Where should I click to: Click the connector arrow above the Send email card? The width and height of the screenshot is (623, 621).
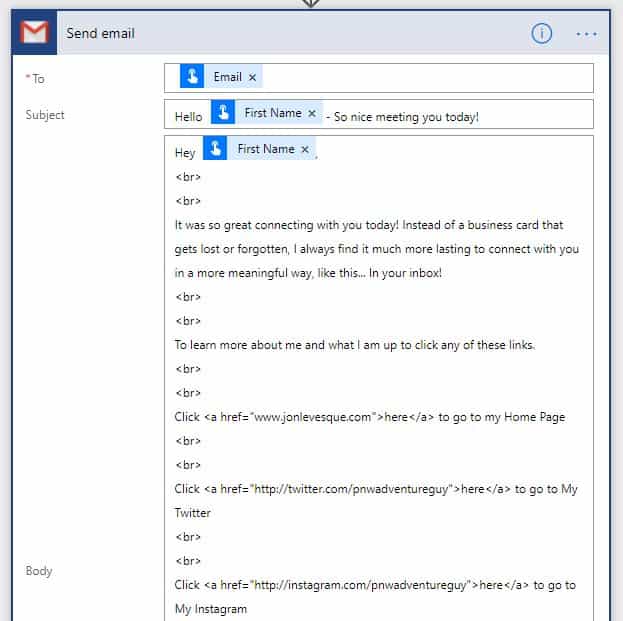(311, 3)
